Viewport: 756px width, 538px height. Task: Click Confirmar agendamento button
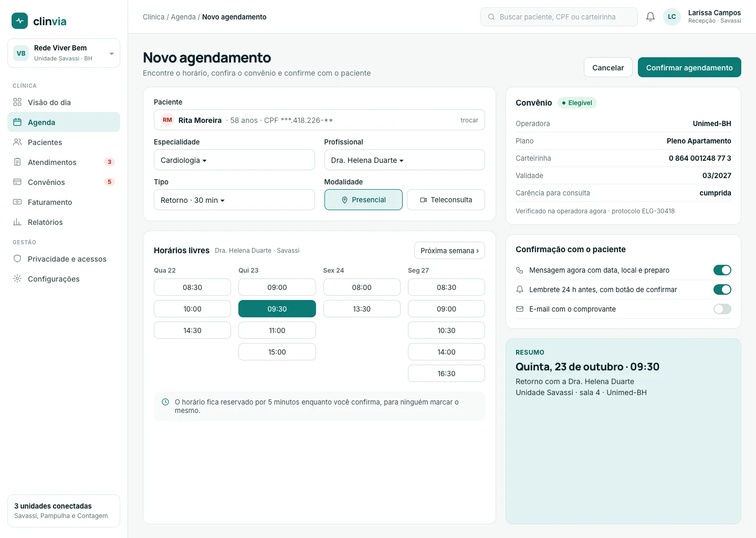(x=689, y=67)
